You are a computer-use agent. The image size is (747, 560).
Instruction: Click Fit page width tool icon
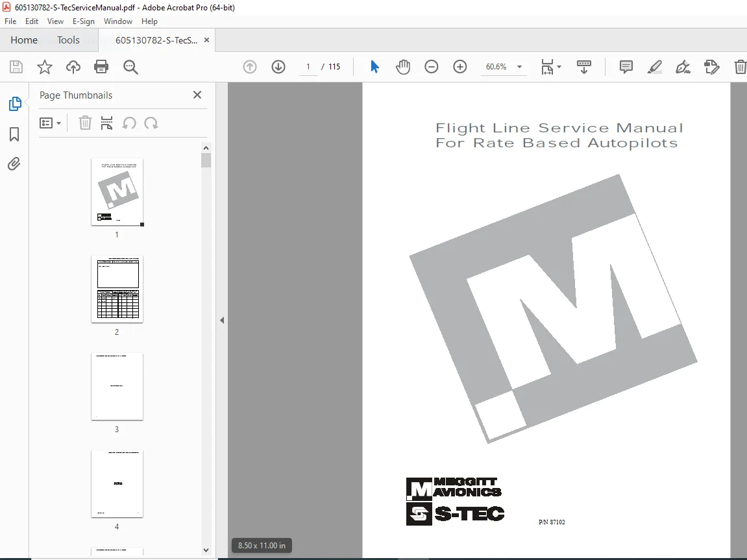547,67
